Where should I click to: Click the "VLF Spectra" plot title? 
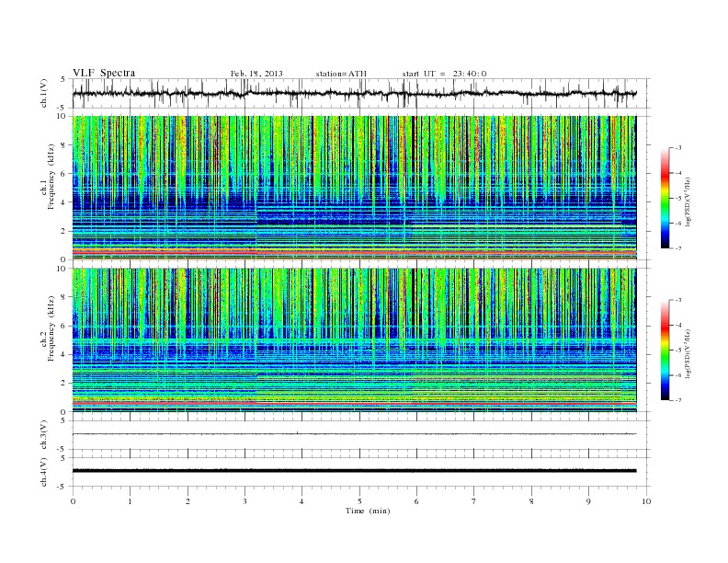[x=104, y=73]
